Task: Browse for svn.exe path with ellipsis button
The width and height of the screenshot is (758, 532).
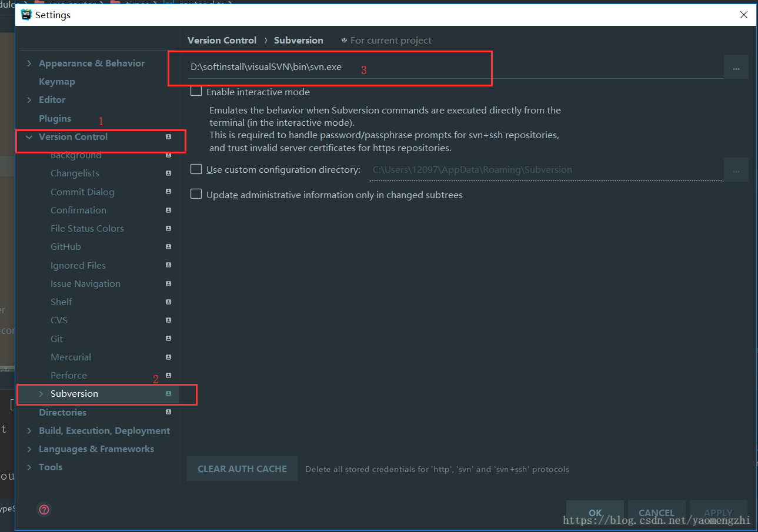Action: pyautogui.click(x=736, y=67)
